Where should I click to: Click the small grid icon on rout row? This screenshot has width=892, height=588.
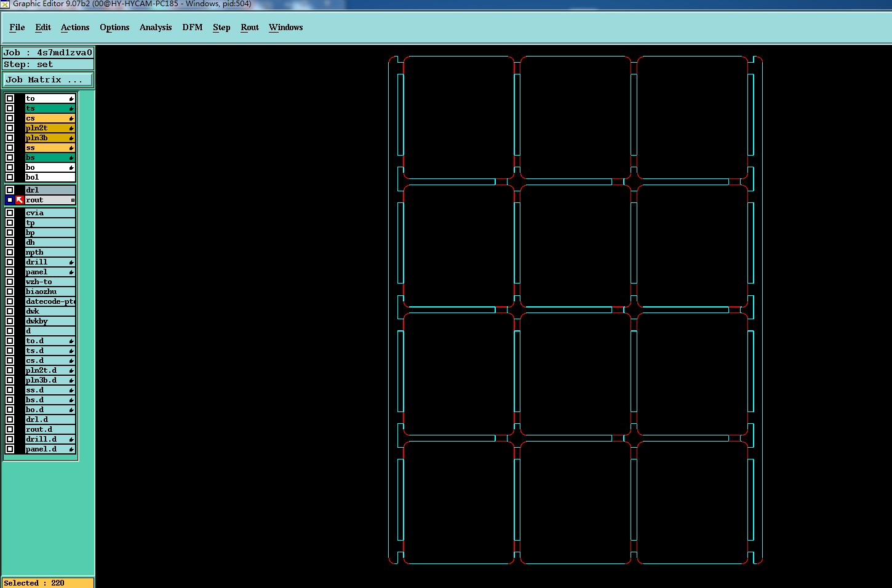(73, 201)
